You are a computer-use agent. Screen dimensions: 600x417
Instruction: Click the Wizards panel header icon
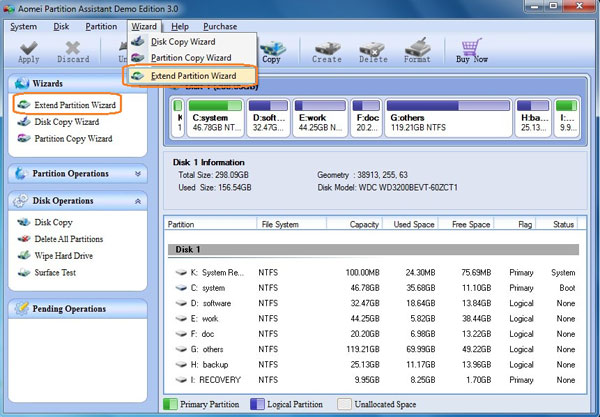22,83
